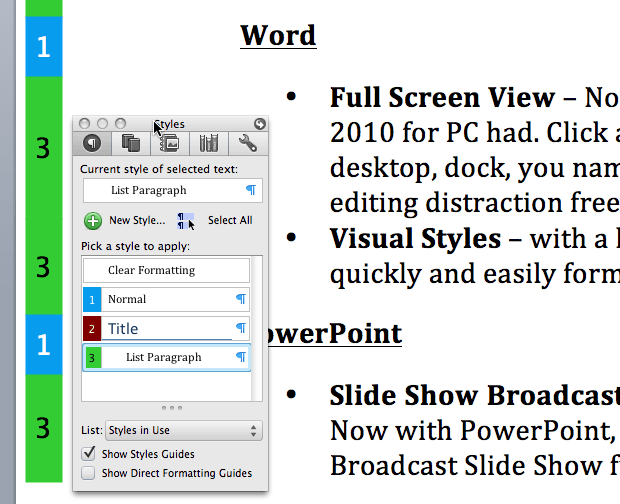The width and height of the screenshot is (620, 504).
Task: Click the Select All paragraph icon
Action: [x=185, y=220]
